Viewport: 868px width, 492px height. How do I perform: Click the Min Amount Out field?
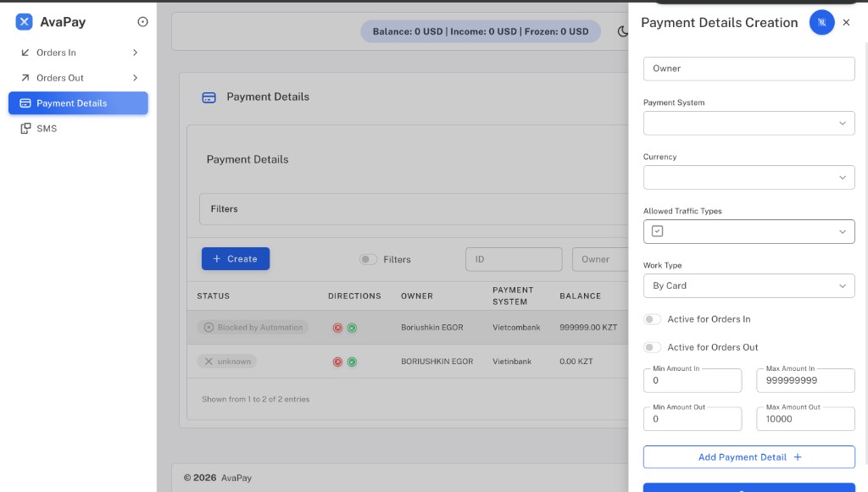(693, 419)
